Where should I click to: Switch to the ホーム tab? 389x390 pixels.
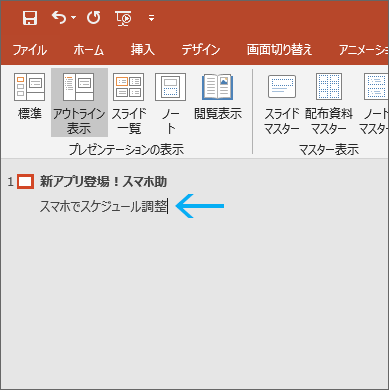pyautogui.click(x=89, y=50)
